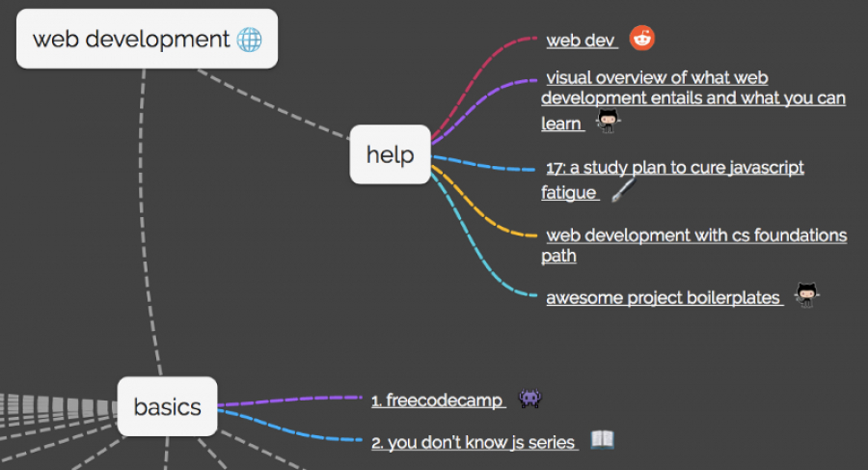The height and width of the screenshot is (470, 868).
Task: Open the '1. freecodecamp' link
Action: click(439, 401)
